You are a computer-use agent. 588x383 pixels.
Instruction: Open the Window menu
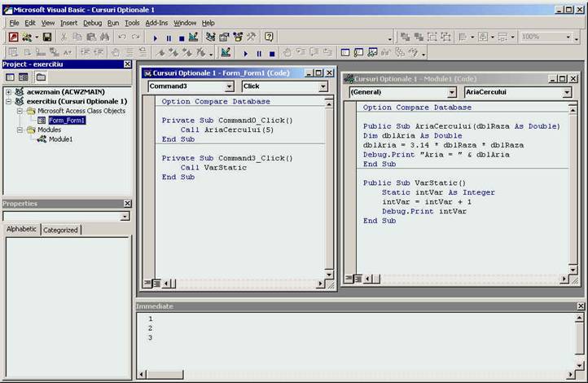point(185,23)
